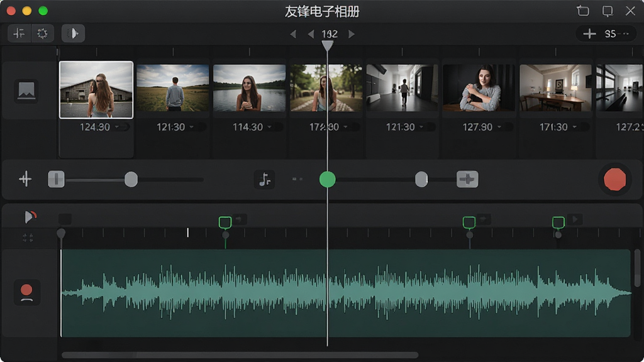
Task: Click the small white tick on audio ruler
Action: pos(187,233)
